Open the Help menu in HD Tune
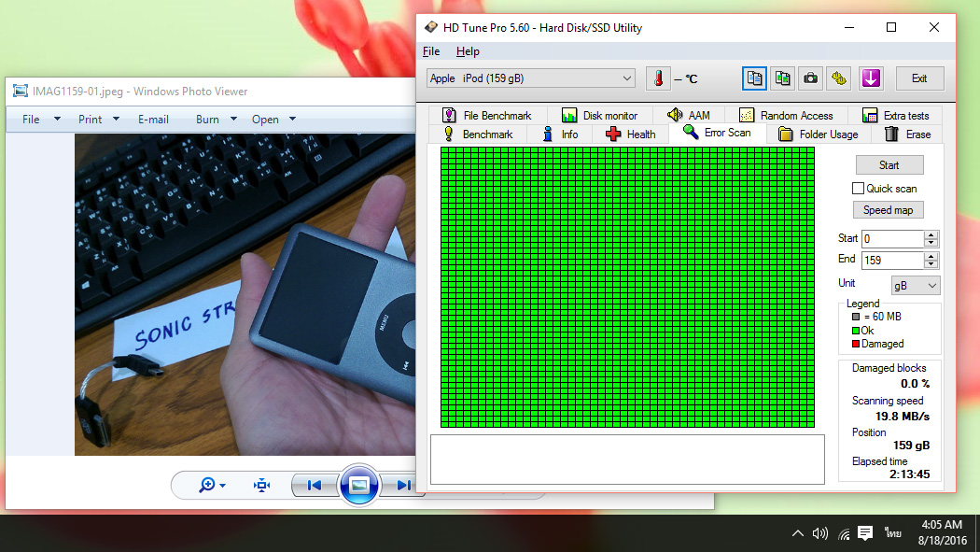The width and height of the screenshot is (980, 552). click(468, 51)
